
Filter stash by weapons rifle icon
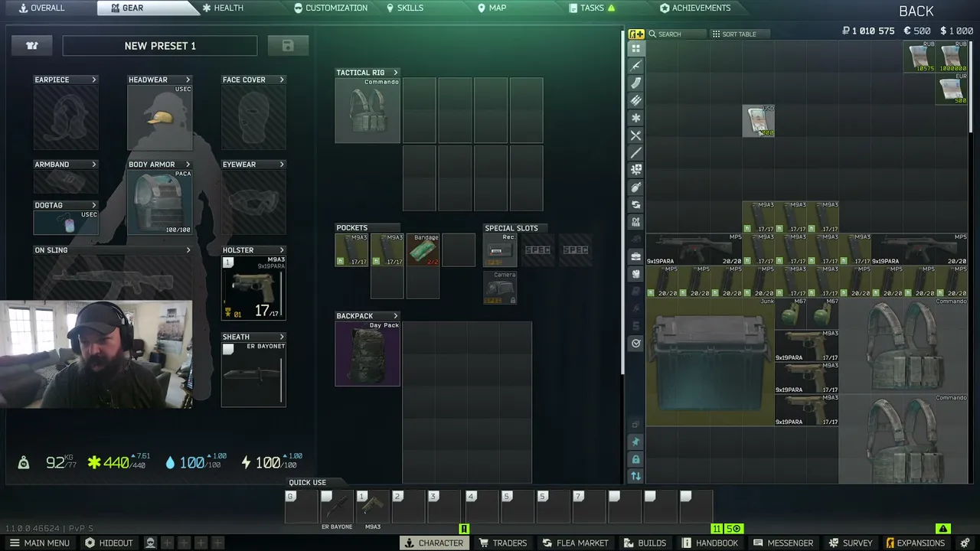pyautogui.click(x=635, y=66)
